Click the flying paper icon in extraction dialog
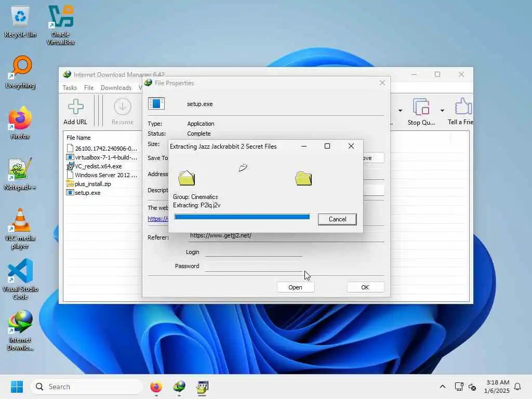This screenshot has width=532, height=399. 243,167
